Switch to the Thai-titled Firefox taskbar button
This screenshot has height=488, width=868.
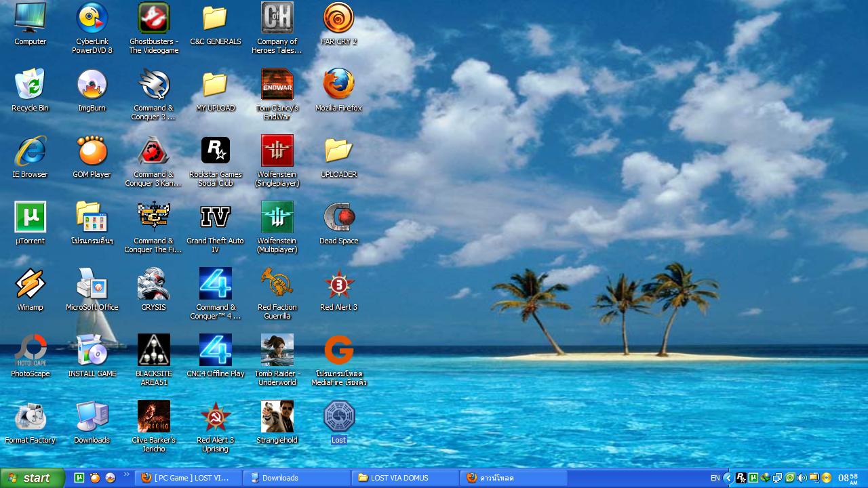click(x=514, y=478)
